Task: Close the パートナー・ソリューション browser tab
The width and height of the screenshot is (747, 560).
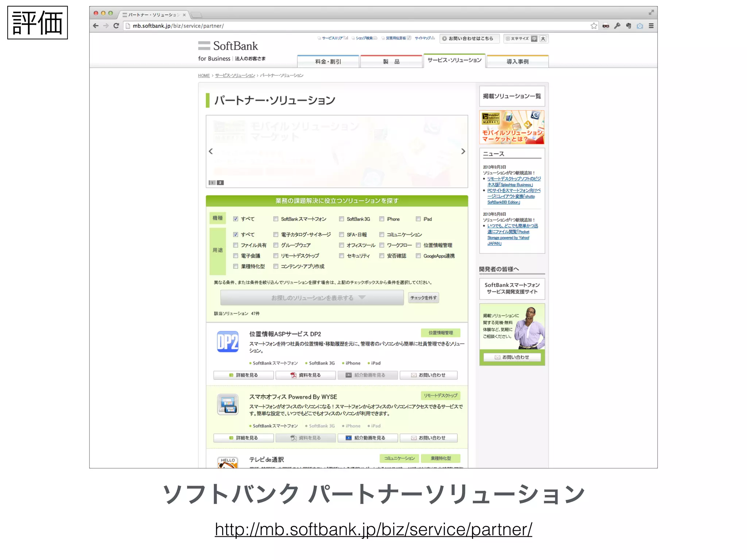Action: pyautogui.click(x=184, y=15)
